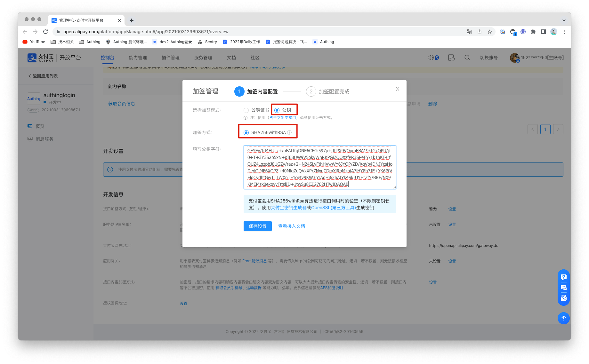589x364 pixels.
Task: Open the 查看接入文档 link
Action: coord(291,226)
